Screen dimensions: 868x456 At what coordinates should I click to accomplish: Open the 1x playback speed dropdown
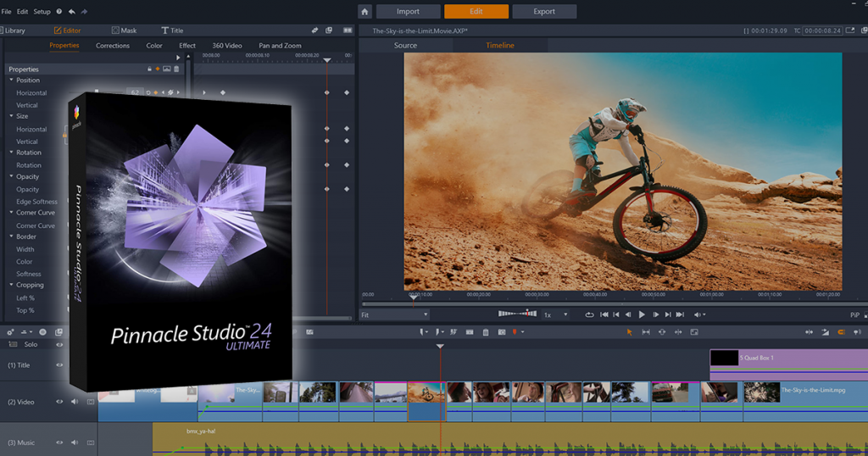(x=556, y=314)
